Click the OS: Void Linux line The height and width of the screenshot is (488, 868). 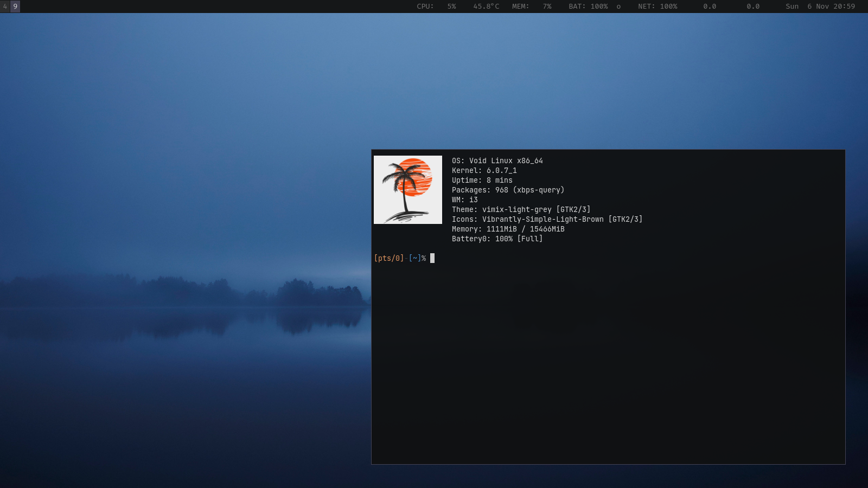[497, 160]
